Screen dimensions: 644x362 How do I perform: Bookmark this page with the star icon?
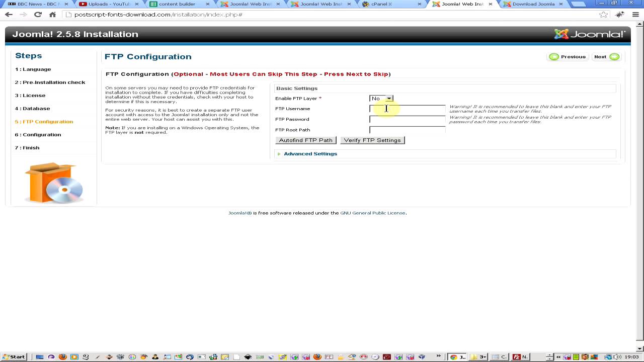pos(603,15)
